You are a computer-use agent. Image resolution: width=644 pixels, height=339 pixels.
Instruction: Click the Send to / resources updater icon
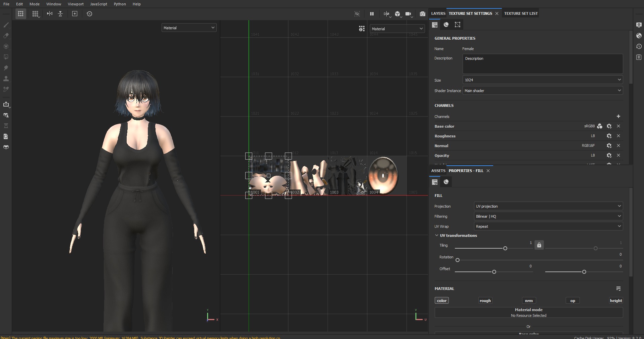click(x=6, y=115)
